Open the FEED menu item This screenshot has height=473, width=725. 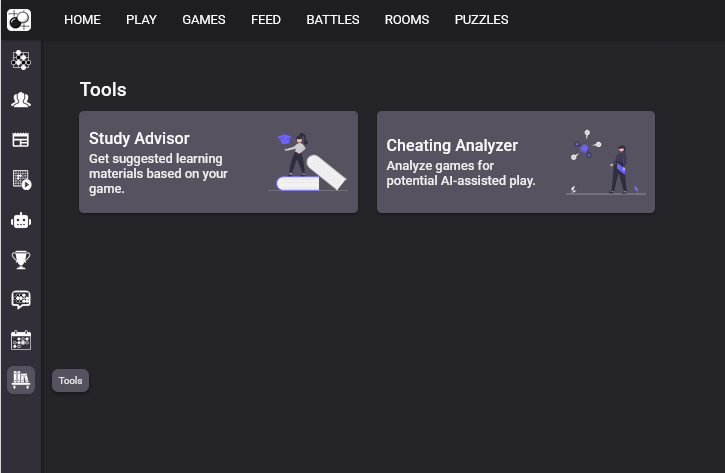coord(265,20)
